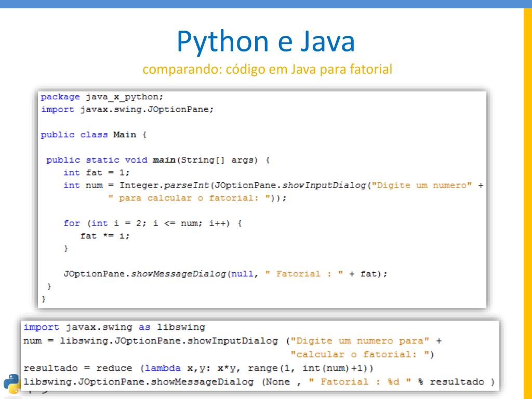The height and width of the screenshot is (399, 532).
Task: Click the Python logo icon
Action: click(x=12, y=383)
